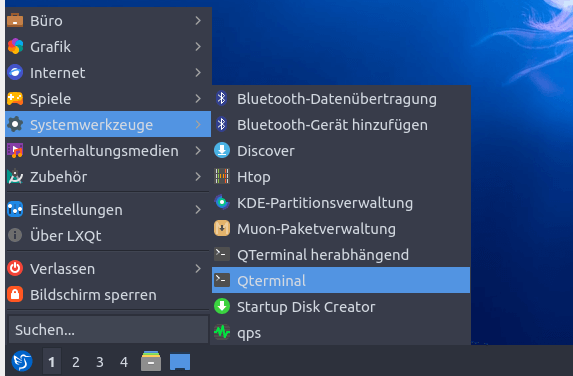Screen dimensions: 573x376
Task: Open the Lubuntu start menu button
Action: tap(22, 361)
